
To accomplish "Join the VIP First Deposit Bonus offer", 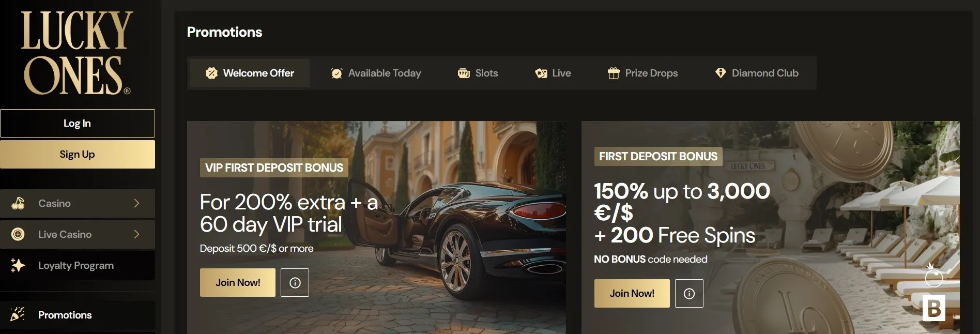I will tap(238, 282).
